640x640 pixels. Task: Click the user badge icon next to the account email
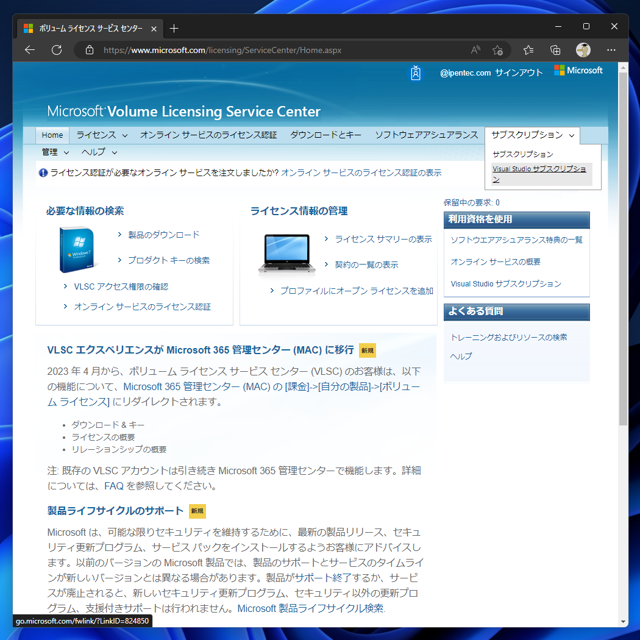tap(416, 73)
